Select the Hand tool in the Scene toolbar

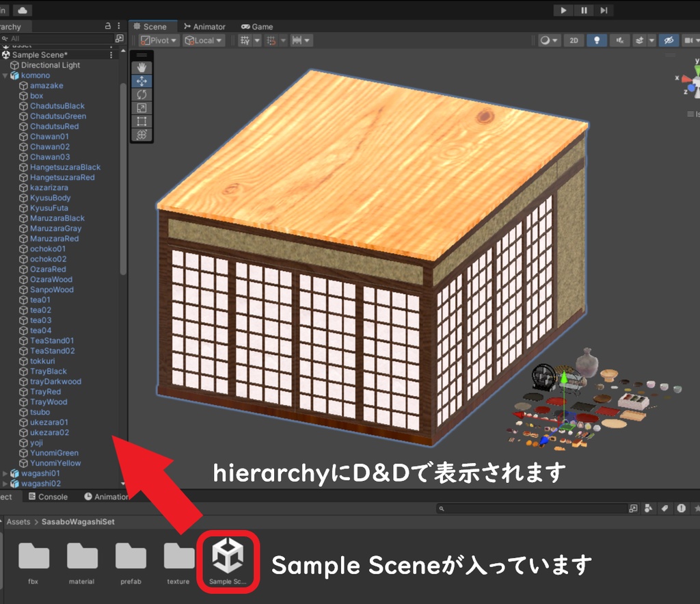(x=142, y=67)
